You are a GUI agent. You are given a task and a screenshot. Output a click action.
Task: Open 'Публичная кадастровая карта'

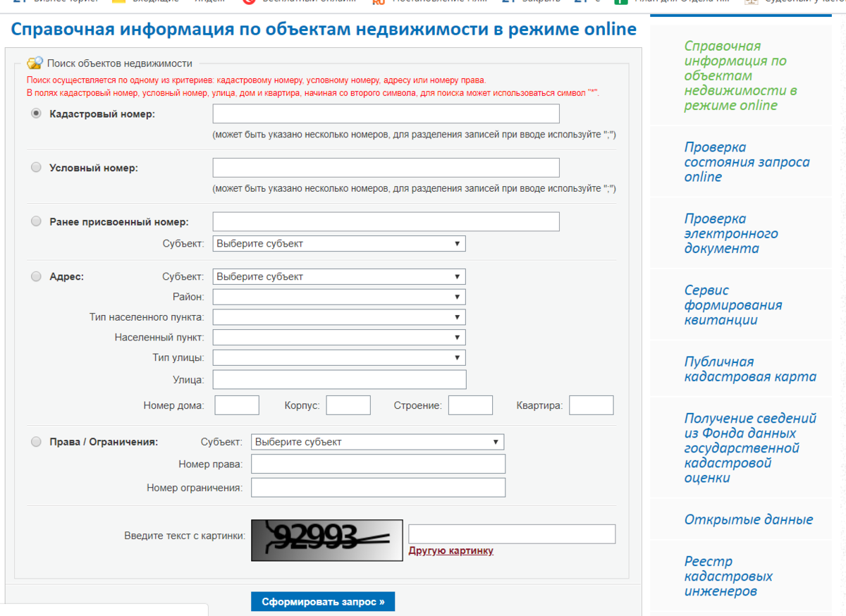point(750,369)
